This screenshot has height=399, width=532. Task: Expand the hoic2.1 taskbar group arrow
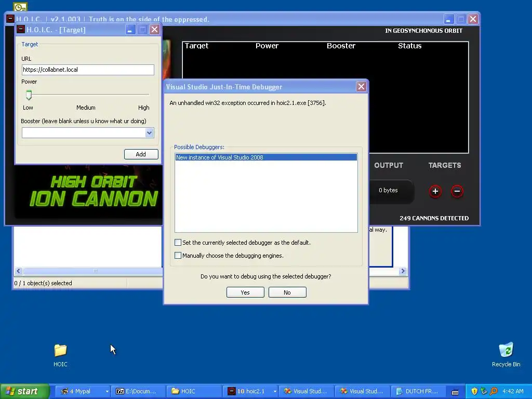tap(274, 391)
